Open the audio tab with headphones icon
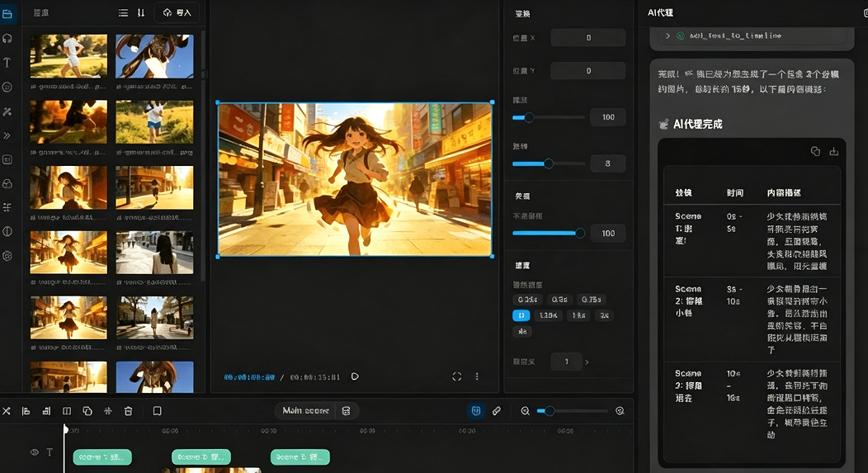 pyautogui.click(x=7, y=38)
